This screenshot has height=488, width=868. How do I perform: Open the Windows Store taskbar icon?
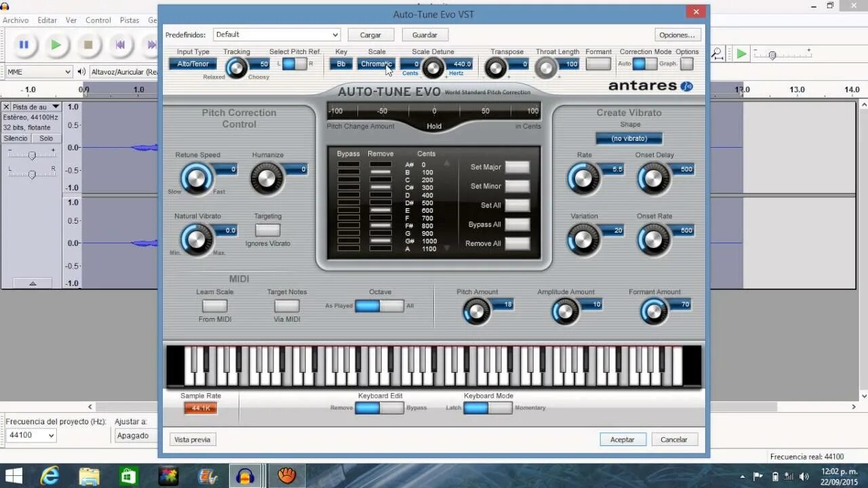(x=128, y=476)
